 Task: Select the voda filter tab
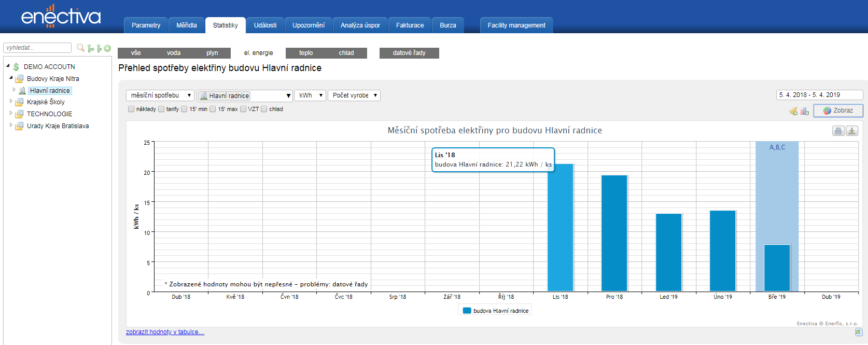[174, 53]
